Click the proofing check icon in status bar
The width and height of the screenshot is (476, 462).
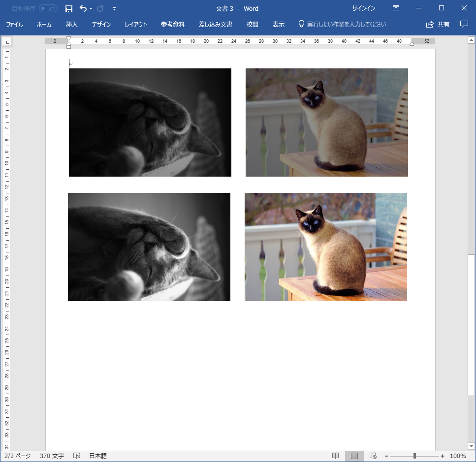(77, 456)
